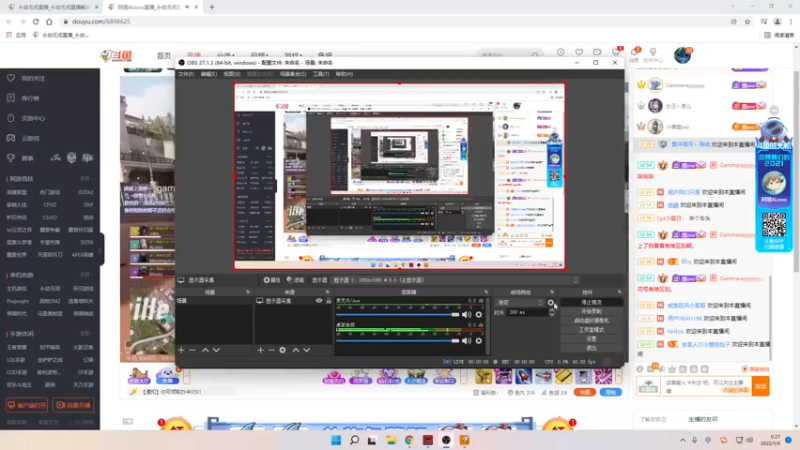Toggle OBS Start Virtual Camera button
The image size is (800, 450).
591,320
